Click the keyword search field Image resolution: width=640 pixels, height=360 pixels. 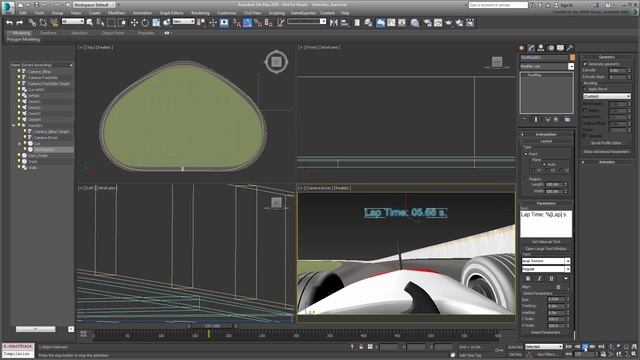click(498, 5)
